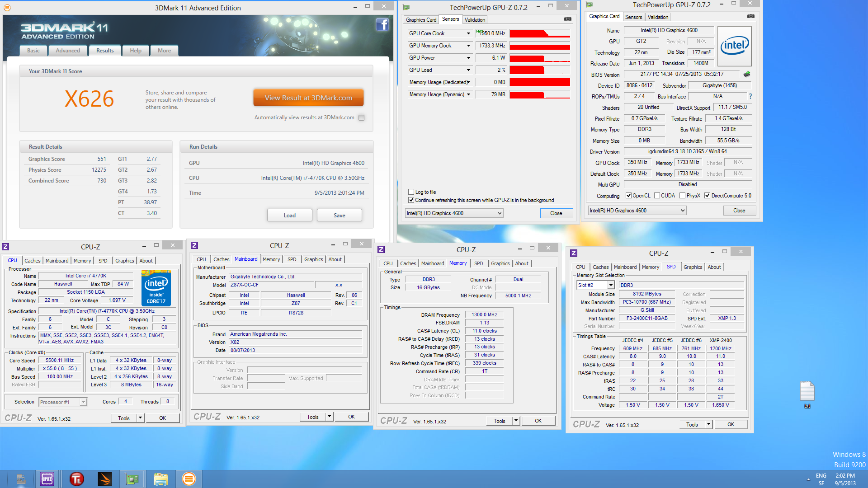Click the black 3DMark taskbar icon
Screen dimensions: 868x488
pyautogui.click(x=104, y=479)
